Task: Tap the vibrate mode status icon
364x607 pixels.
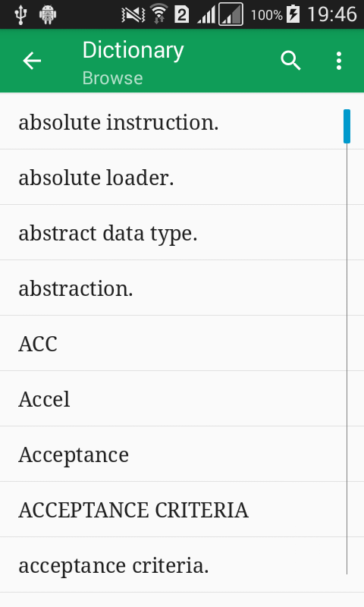Action: [133, 14]
